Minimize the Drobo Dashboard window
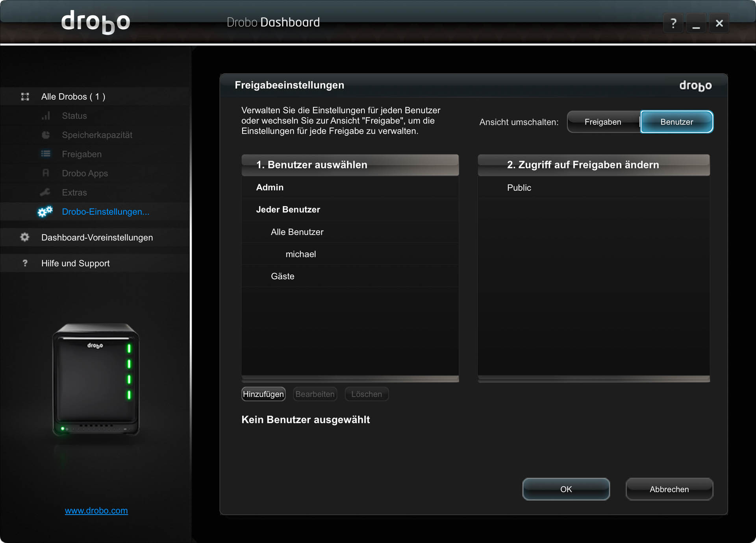Viewport: 756px width, 543px height. pos(696,23)
